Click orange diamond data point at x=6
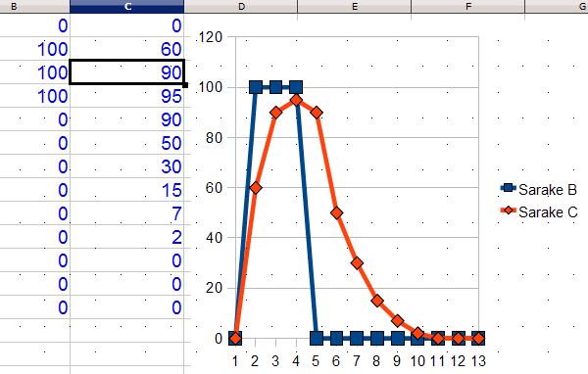The width and height of the screenshot is (588, 374). 337,212
